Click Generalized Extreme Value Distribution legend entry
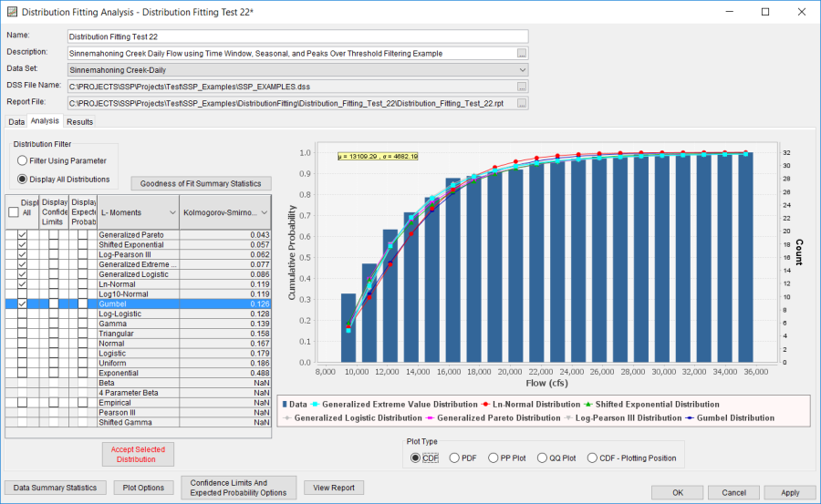Image resolution: width=821 pixels, height=504 pixels. coord(394,405)
